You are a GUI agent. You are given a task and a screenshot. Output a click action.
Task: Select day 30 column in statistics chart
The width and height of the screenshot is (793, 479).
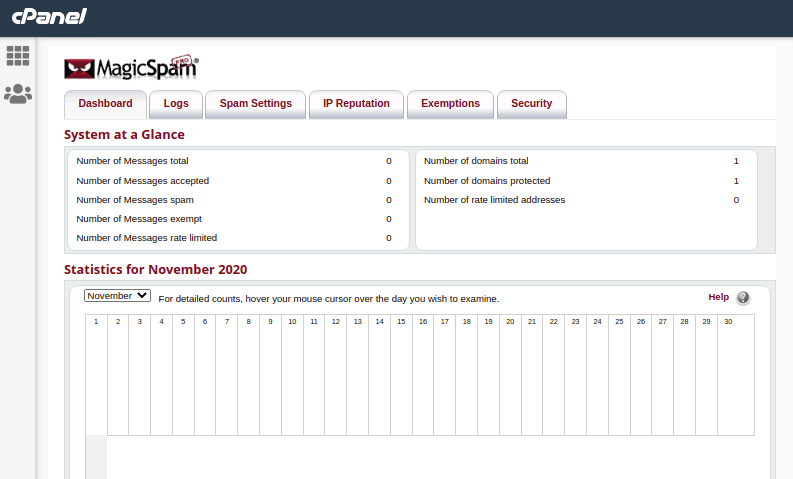pos(728,375)
